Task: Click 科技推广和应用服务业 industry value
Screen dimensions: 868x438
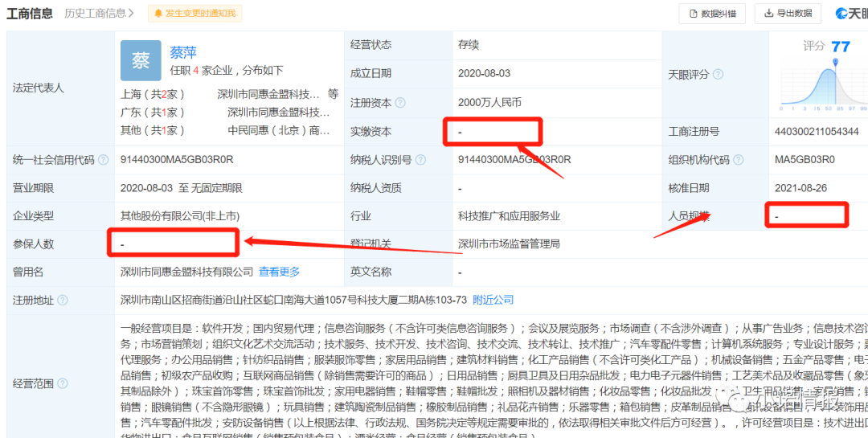Action: 510,216
